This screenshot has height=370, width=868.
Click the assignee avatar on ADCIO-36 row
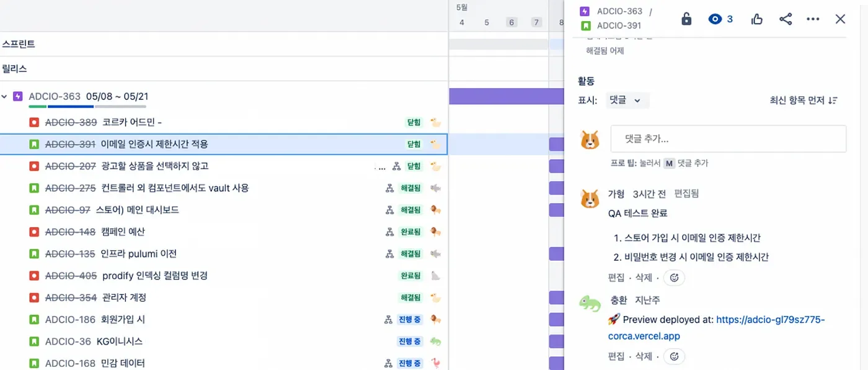pyautogui.click(x=436, y=341)
